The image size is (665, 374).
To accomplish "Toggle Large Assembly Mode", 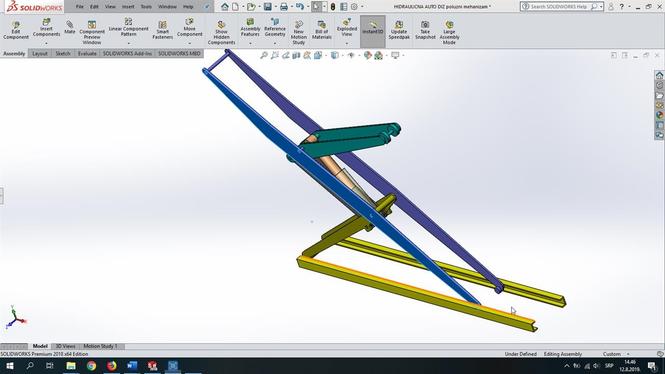I will click(x=449, y=32).
